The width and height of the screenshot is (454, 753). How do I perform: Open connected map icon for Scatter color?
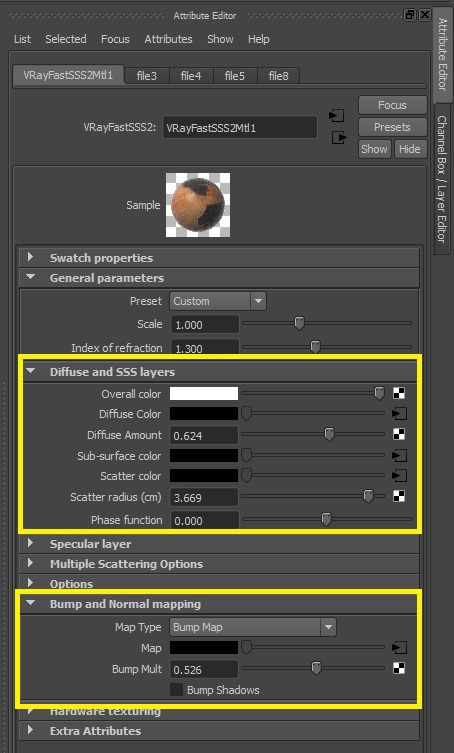click(399, 475)
